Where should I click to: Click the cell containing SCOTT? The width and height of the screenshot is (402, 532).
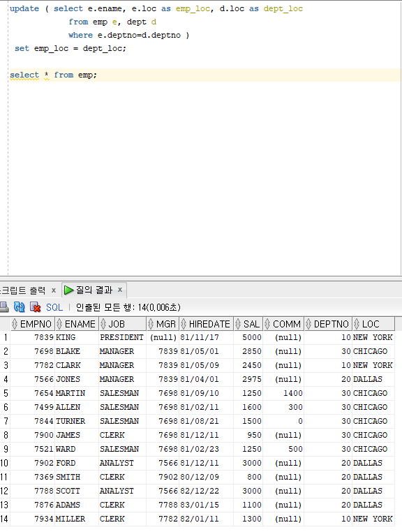tap(77, 491)
